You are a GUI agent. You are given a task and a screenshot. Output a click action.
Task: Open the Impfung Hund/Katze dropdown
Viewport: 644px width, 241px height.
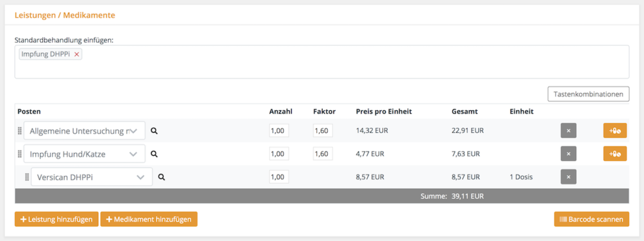(x=85, y=154)
